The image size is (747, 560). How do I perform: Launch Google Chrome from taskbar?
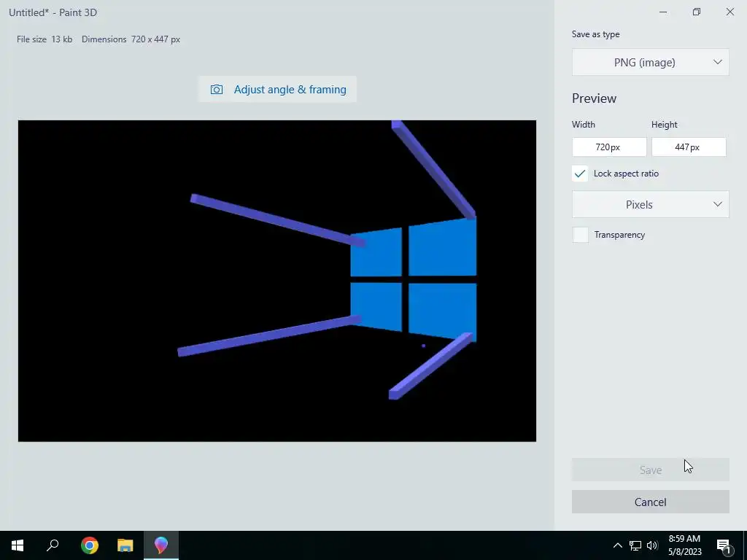90,545
